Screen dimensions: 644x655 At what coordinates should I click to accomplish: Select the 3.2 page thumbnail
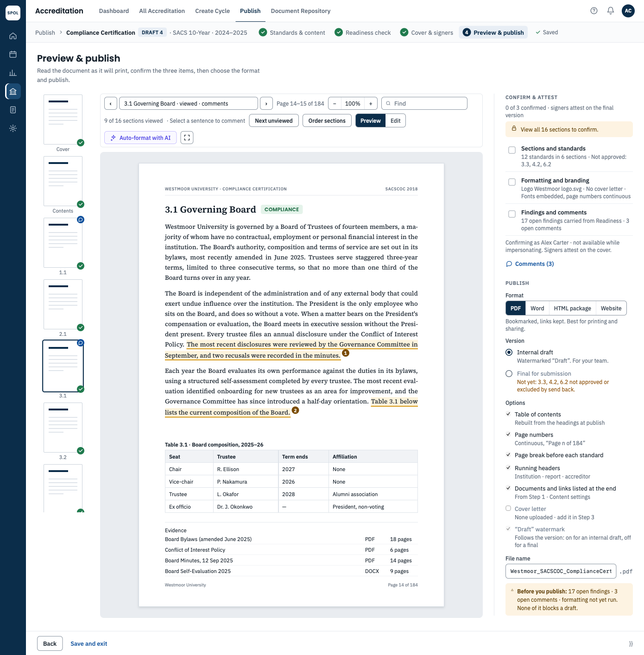pyautogui.click(x=63, y=428)
